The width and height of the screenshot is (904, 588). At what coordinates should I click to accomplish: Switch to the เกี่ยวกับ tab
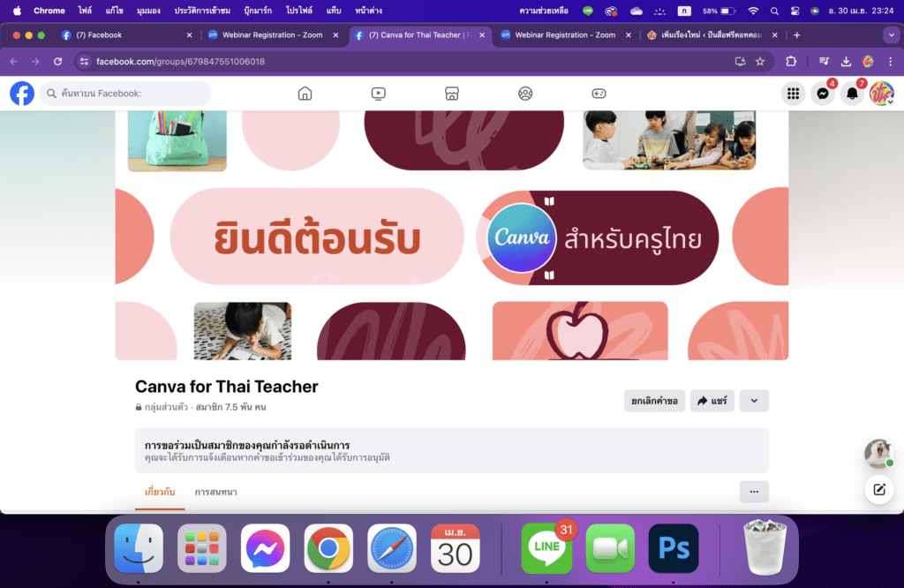click(x=160, y=492)
